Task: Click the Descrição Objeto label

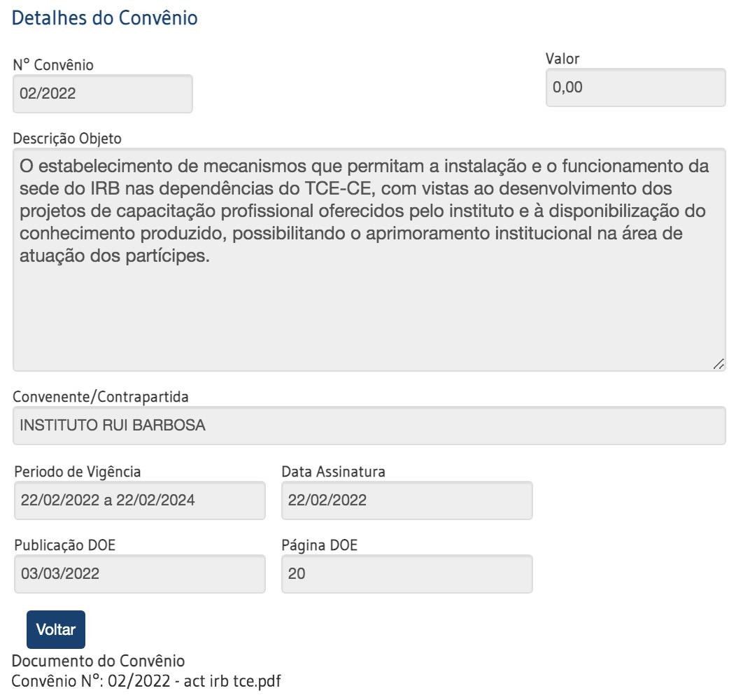Action: coord(67,139)
